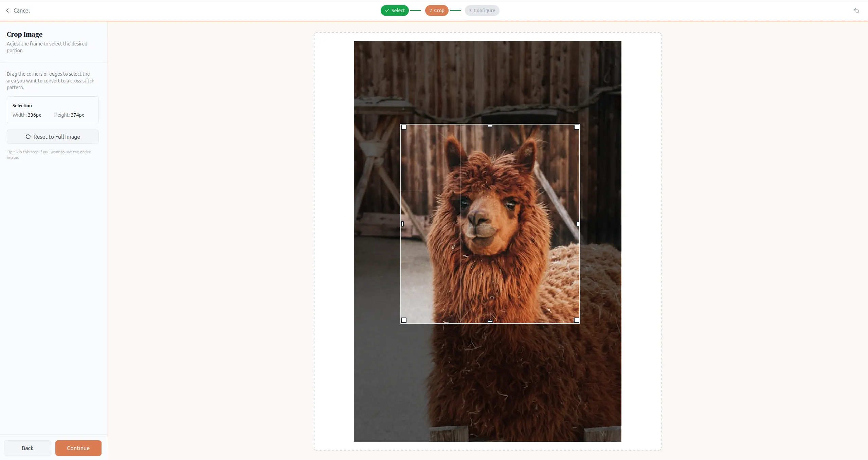The width and height of the screenshot is (868, 460).
Task: Open the completed Select step
Action: (394, 11)
